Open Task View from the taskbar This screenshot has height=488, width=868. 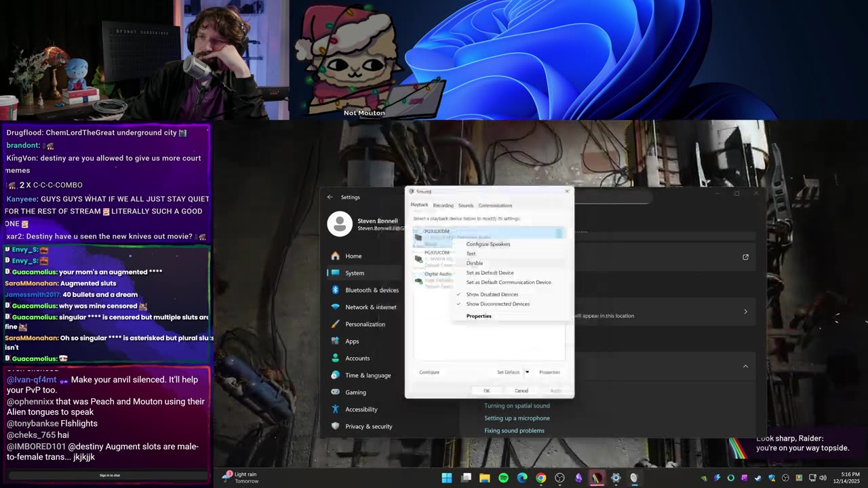tap(466, 478)
